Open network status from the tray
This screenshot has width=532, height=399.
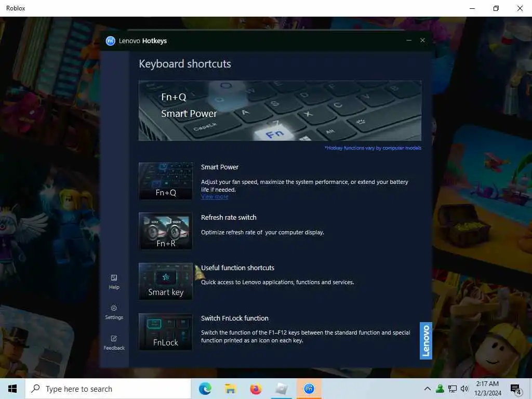(453, 389)
